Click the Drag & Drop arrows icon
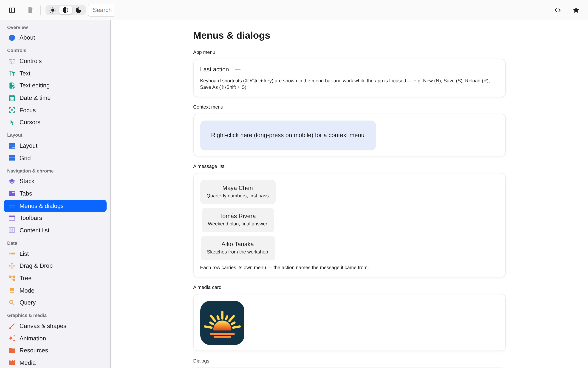The height and width of the screenshot is (368, 588). [x=12, y=266]
